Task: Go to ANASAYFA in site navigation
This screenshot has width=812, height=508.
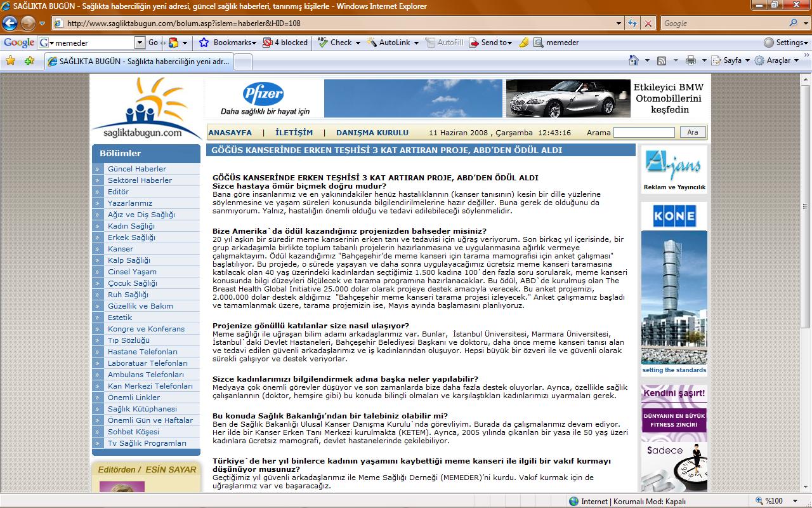Action: (x=230, y=133)
